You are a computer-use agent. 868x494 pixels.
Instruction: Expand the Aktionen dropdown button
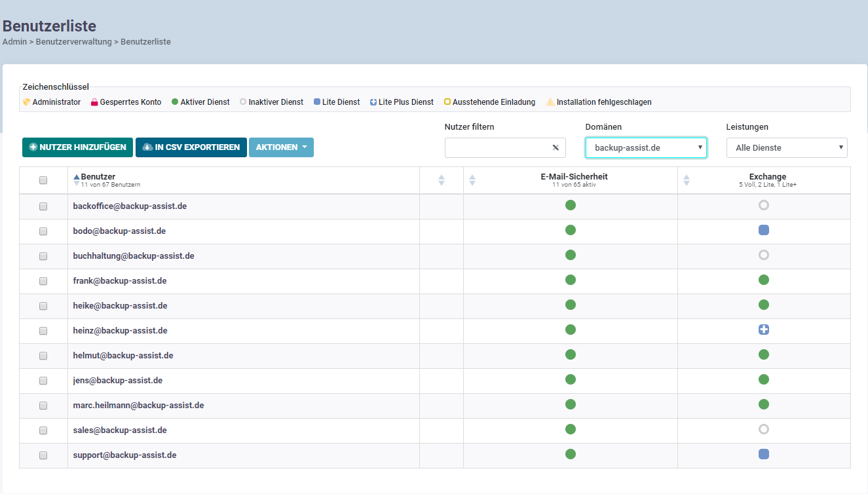281,147
